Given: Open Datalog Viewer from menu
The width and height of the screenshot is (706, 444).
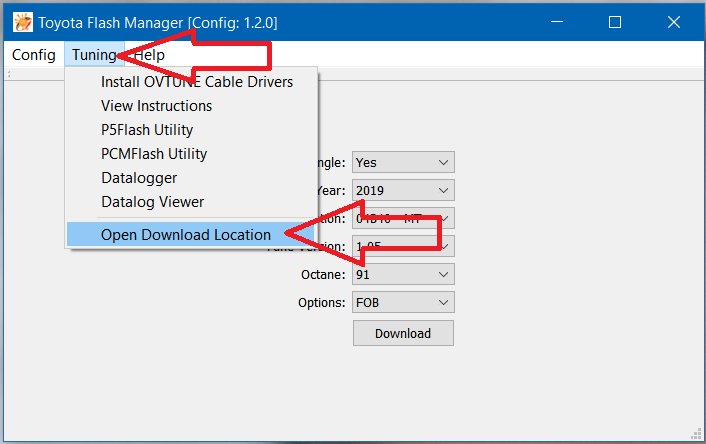Looking at the screenshot, I should click(x=192, y=202).
